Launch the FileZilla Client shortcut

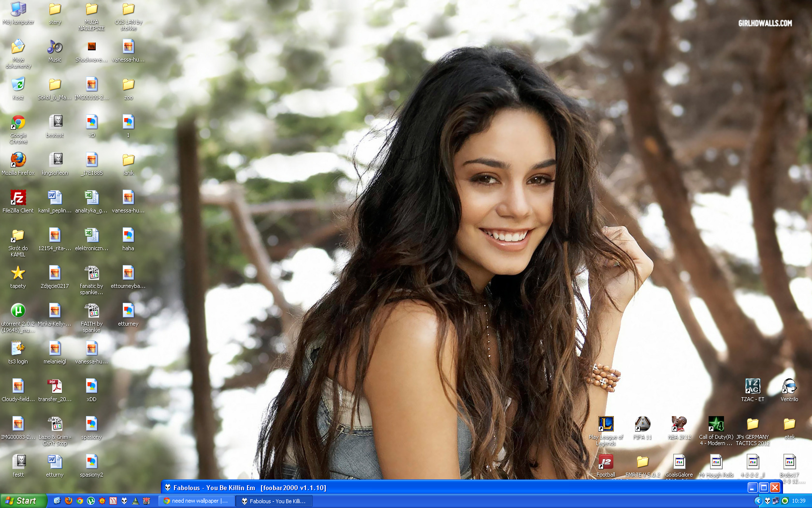(x=18, y=198)
